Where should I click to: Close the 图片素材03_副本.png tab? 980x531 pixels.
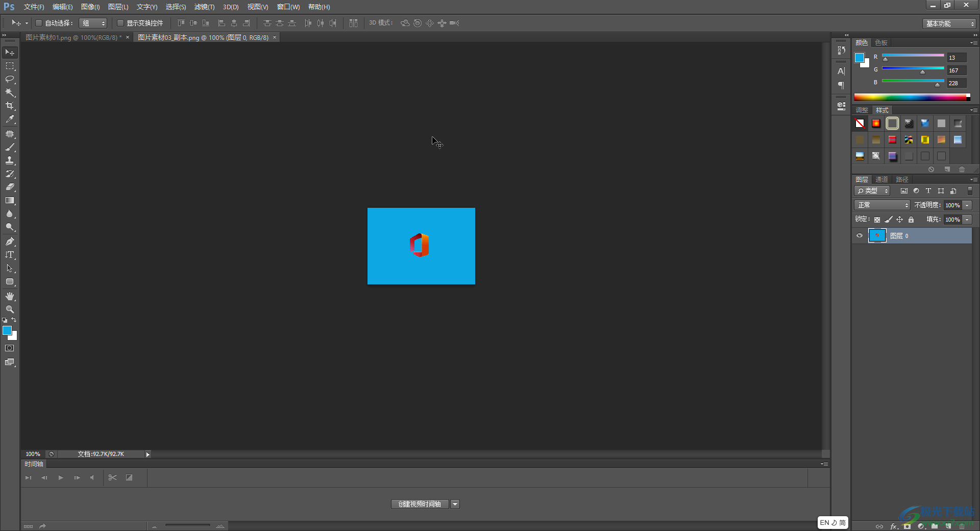(x=275, y=37)
